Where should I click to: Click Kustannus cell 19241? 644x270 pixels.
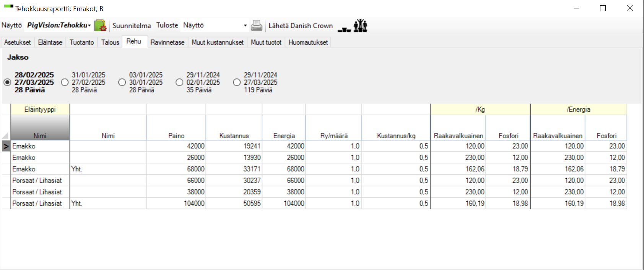click(x=234, y=146)
